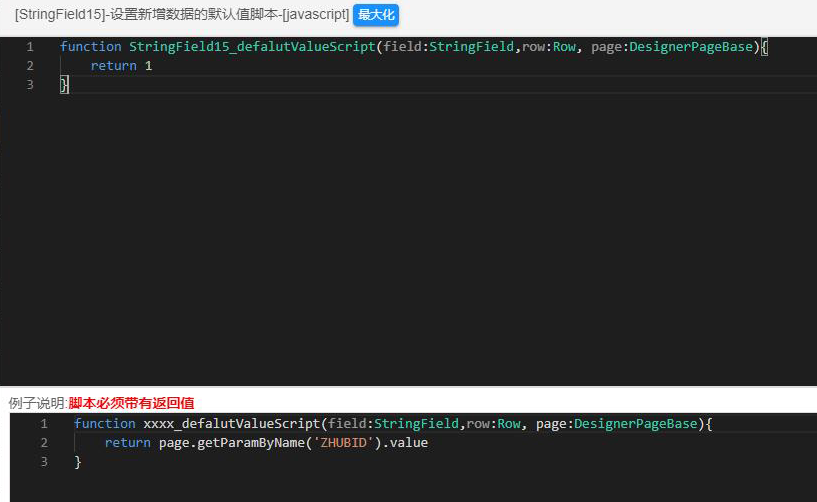Click the 'Row' type in main editor
Screen dimensions: 817x502
[x=564, y=47]
